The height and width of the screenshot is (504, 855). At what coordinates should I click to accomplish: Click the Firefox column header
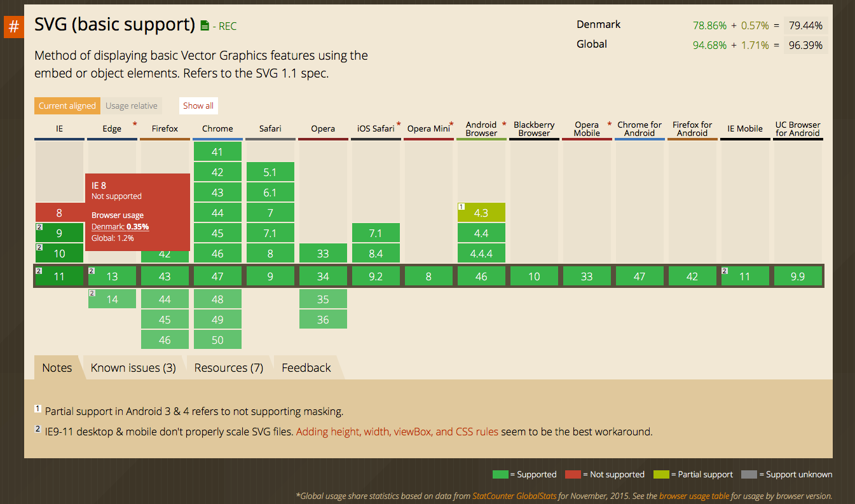[165, 129]
